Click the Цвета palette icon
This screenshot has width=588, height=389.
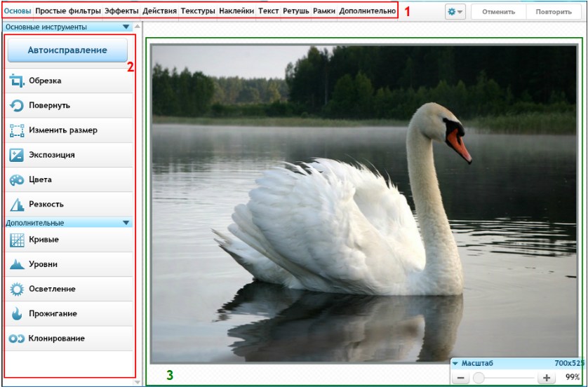point(17,179)
